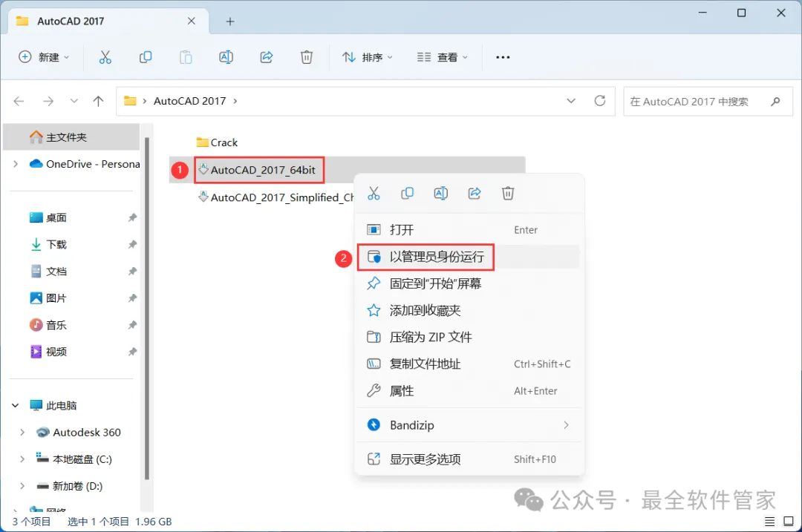Switch to large thumbnails view in the status bar
The image size is (802, 532).
(x=789, y=522)
